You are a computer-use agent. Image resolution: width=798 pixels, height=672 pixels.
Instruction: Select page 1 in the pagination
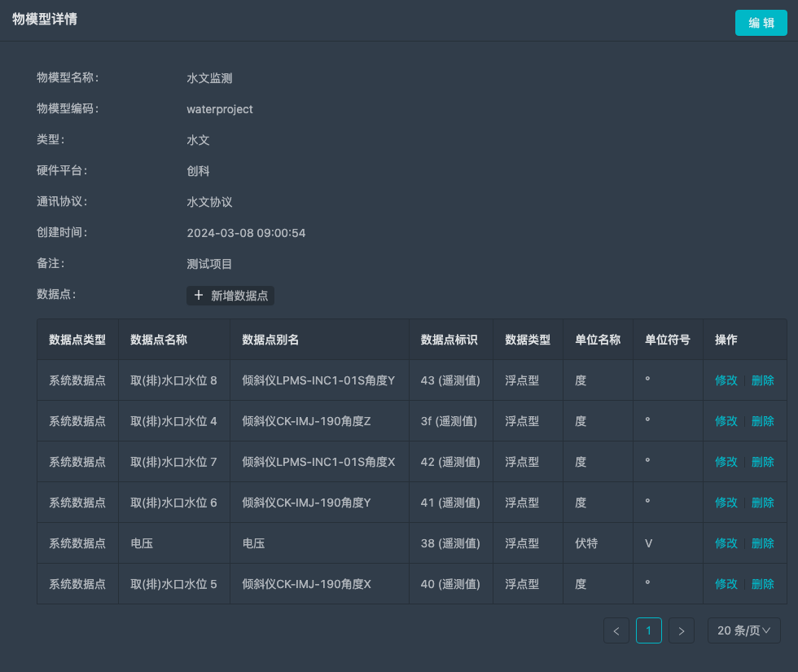(x=649, y=630)
